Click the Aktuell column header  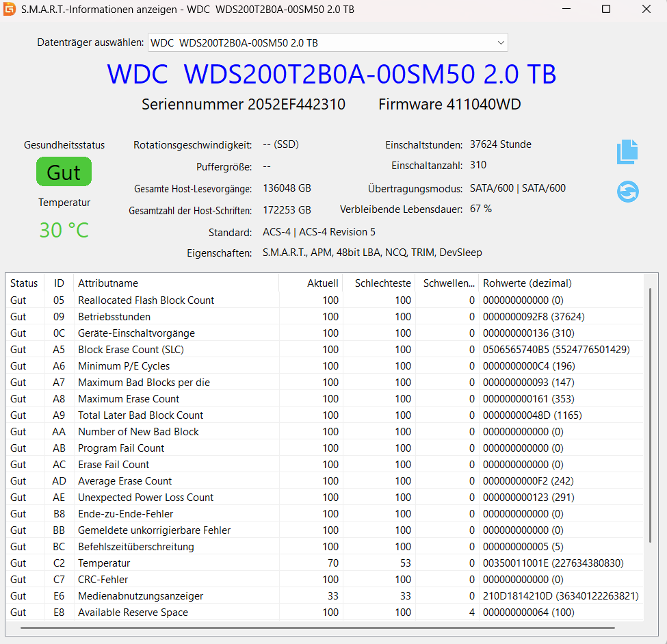click(322, 283)
